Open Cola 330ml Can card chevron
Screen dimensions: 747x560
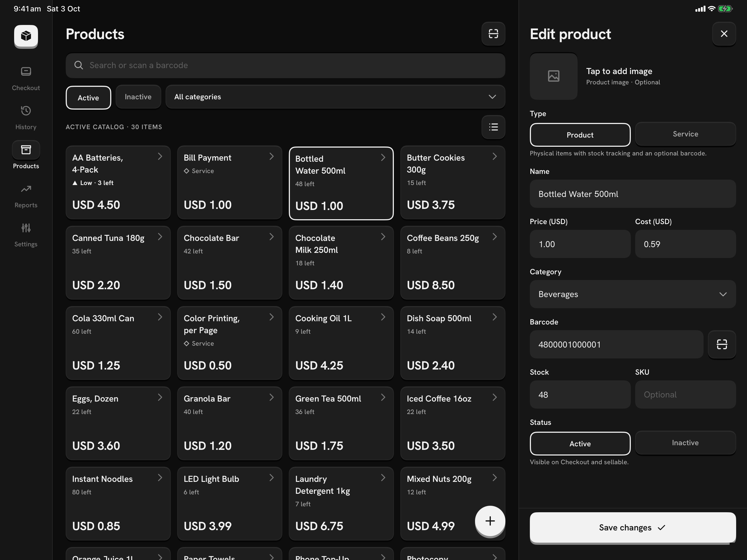click(160, 317)
